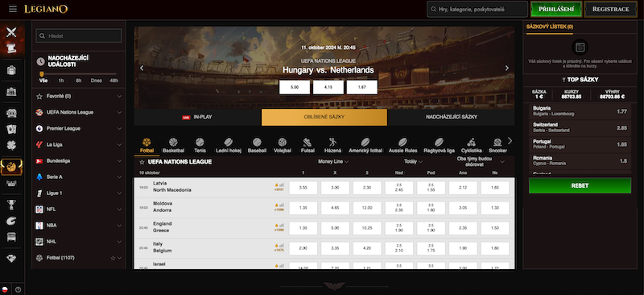Image resolution: width=644 pixels, height=295 pixels.
Task: Click the diamond icon in left sidebar
Action: pos(11,258)
